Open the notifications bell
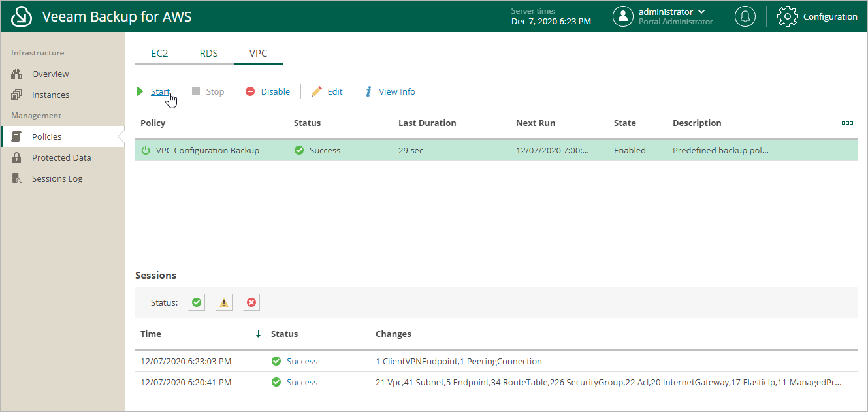This screenshot has width=868, height=412. [745, 16]
